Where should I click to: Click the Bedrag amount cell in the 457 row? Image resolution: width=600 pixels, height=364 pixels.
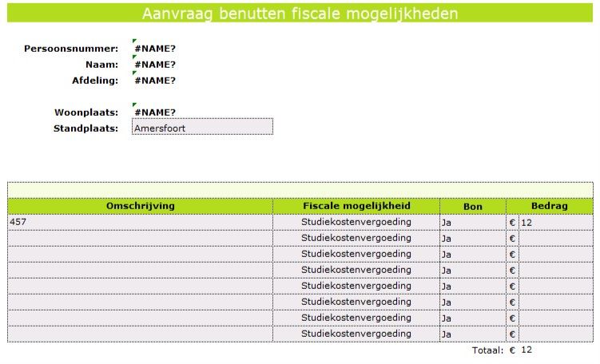click(555, 223)
